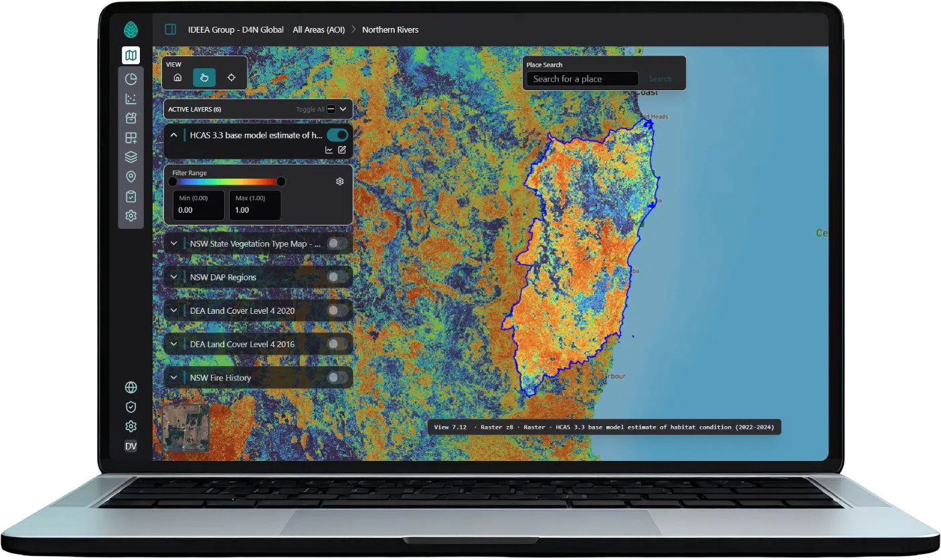Enable the NSW Fire History layer

[337, 377]
